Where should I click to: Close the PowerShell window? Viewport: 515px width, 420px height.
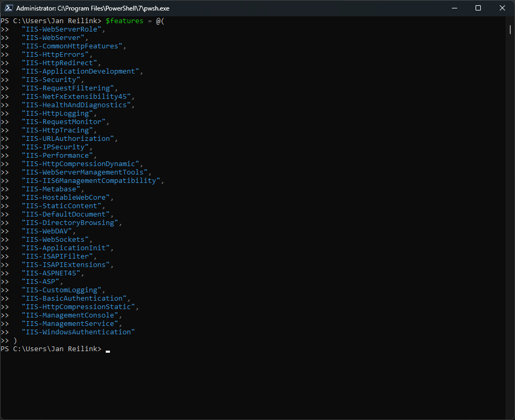tap(502, 8)
